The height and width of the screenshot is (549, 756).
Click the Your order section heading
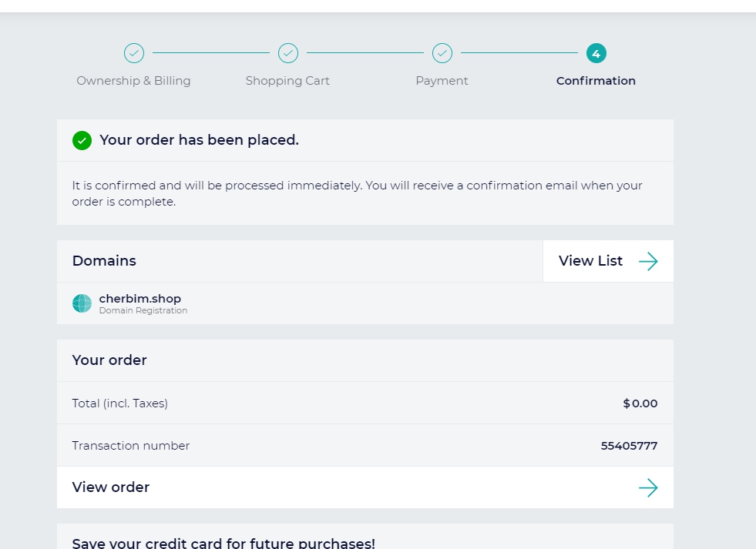click(x=109, y=360)
